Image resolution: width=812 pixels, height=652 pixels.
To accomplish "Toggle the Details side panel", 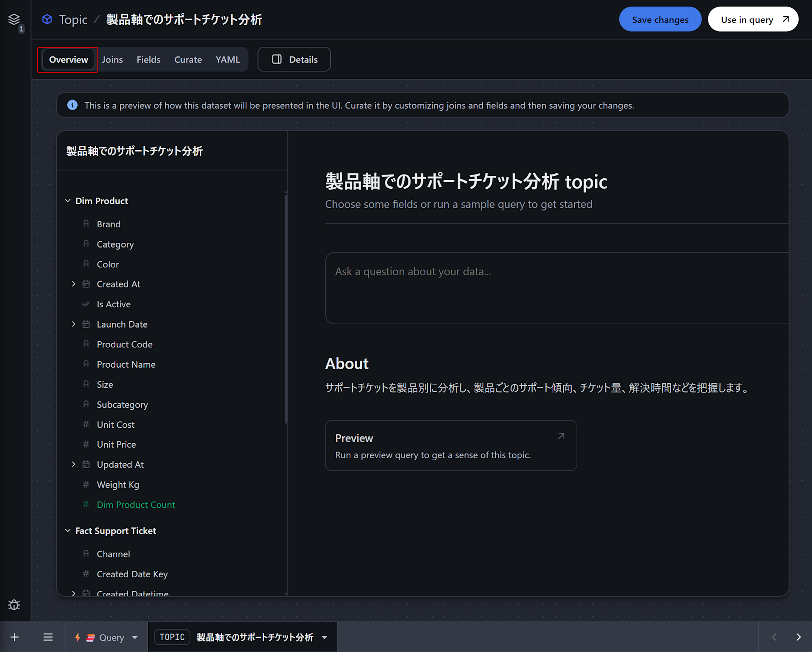I will 294,59.
